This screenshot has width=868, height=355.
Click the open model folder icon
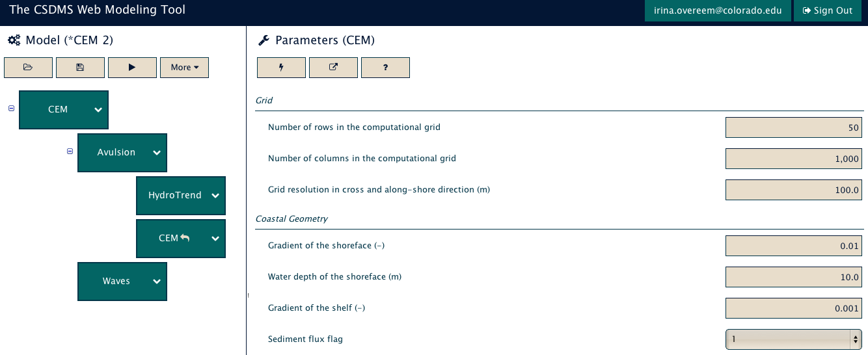pos(28,68)
